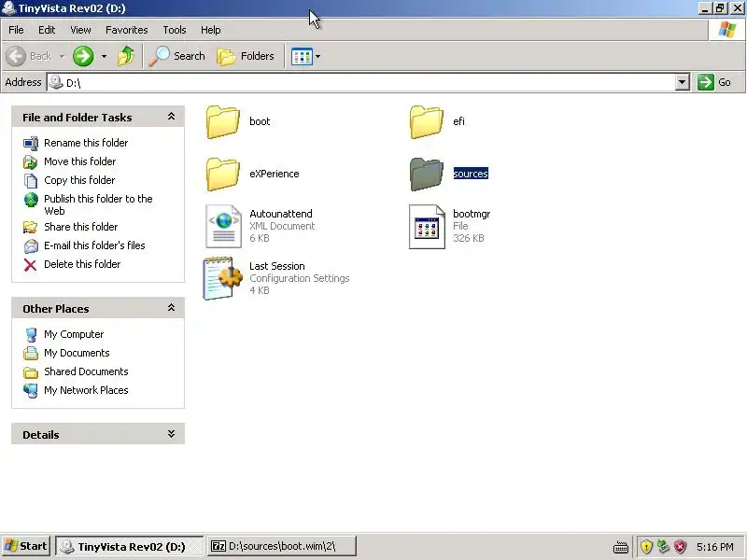747x560 pixels.
Task: Click the red shield tray icon
Action: point(681,546)
